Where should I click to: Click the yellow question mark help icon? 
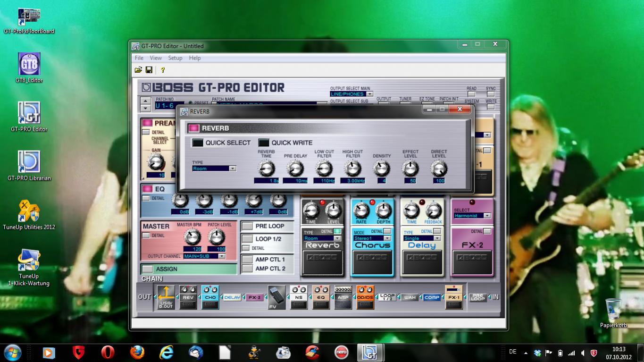coord(163,70)
